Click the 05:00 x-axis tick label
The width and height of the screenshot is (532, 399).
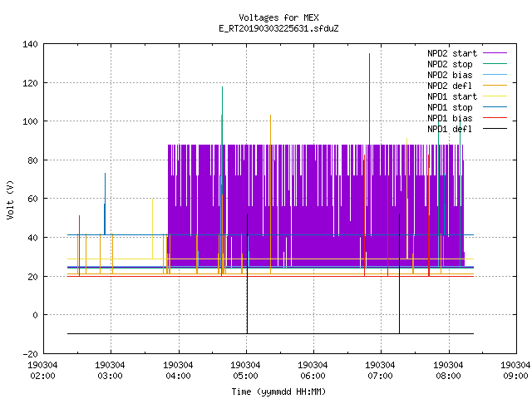point(245,376)
